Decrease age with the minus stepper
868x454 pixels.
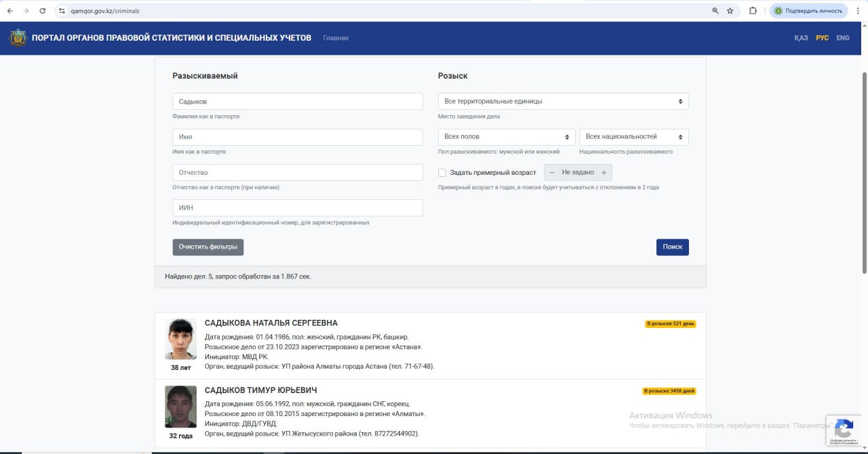[x=552, y=173]
